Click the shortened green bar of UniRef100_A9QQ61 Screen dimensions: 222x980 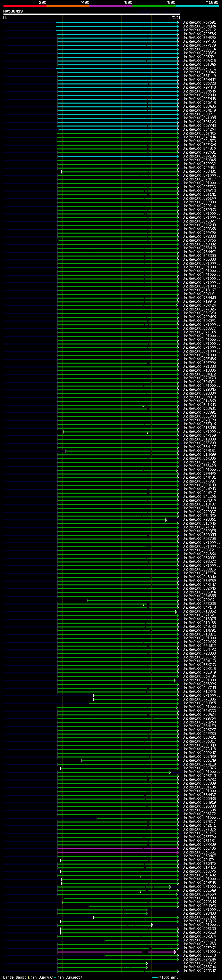[x=112, y=520]
